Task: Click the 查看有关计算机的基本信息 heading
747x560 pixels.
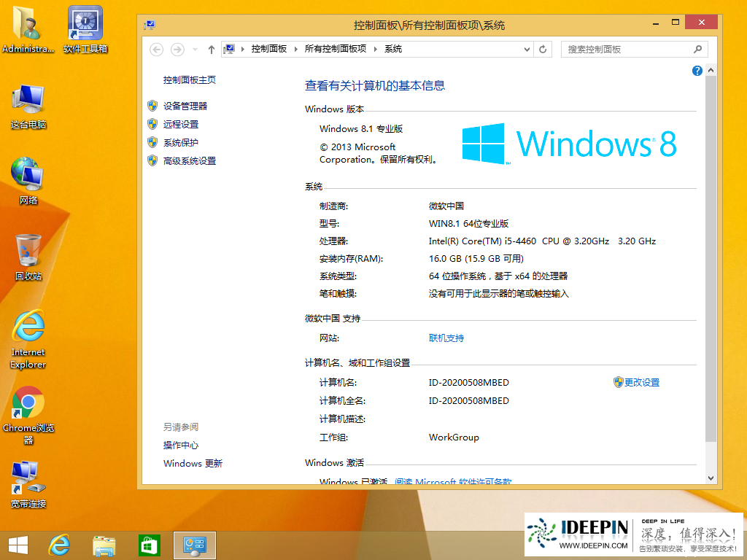Action: tap(375, 86)
